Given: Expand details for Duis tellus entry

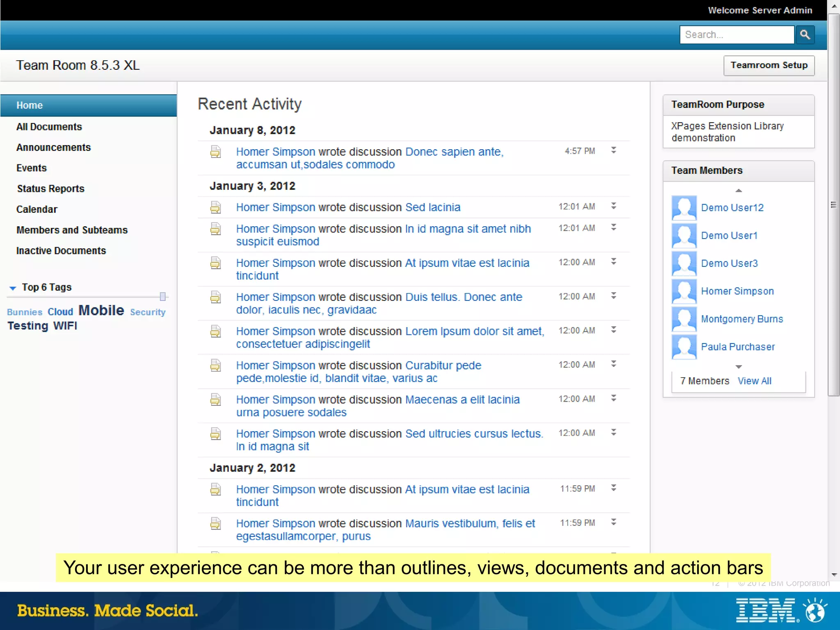Looking at the screenshot, I should (614, 296).
